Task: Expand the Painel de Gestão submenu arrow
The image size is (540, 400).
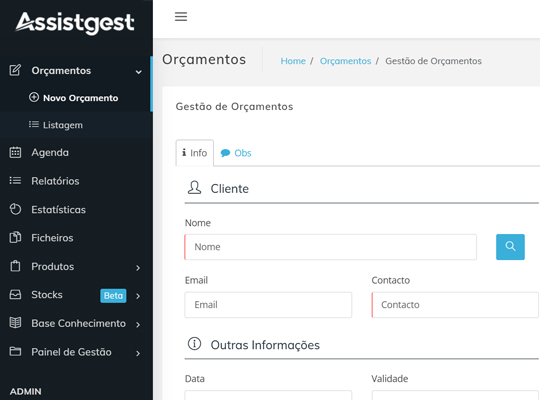Action: click(138, 353)
